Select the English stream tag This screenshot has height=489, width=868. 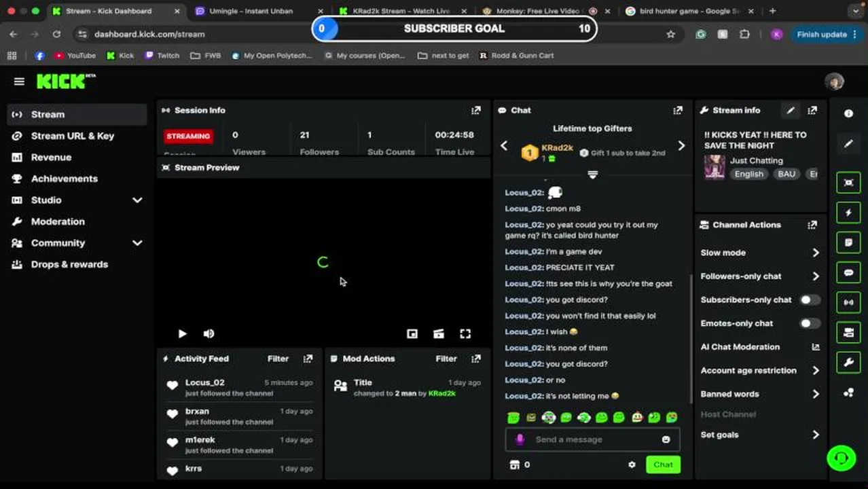pos(748,174)
